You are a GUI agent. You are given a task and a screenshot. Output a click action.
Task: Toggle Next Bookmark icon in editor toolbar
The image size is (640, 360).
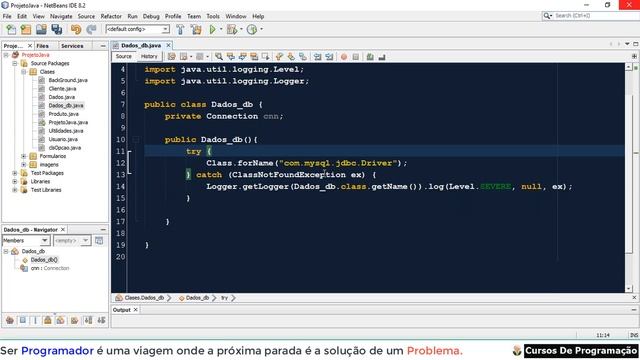tap(291, 57)
